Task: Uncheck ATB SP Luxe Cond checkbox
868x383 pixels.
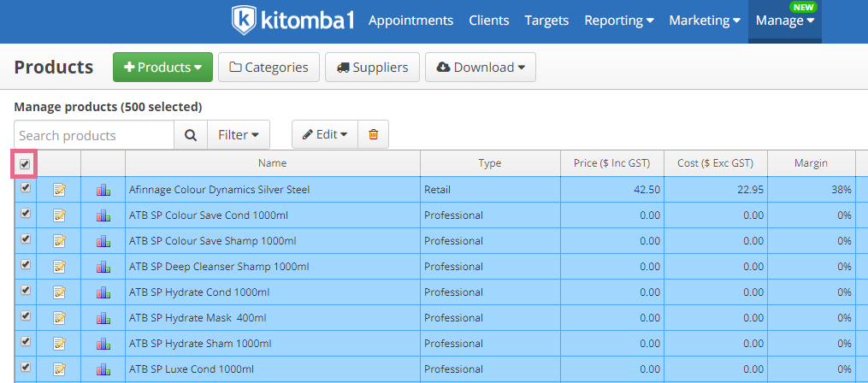Action: 25,367
